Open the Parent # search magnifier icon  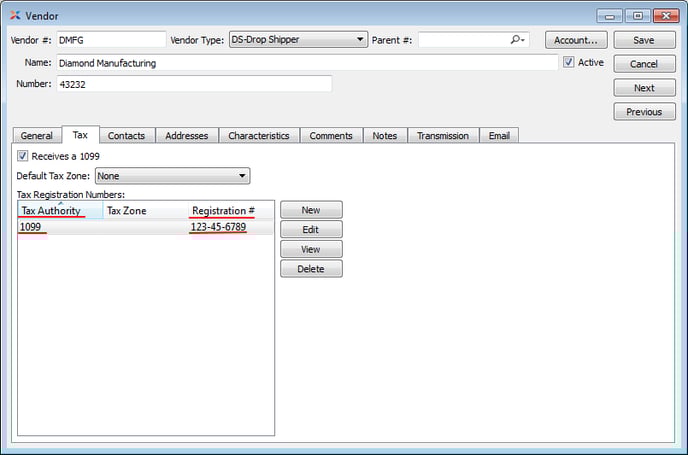point(517,40)
